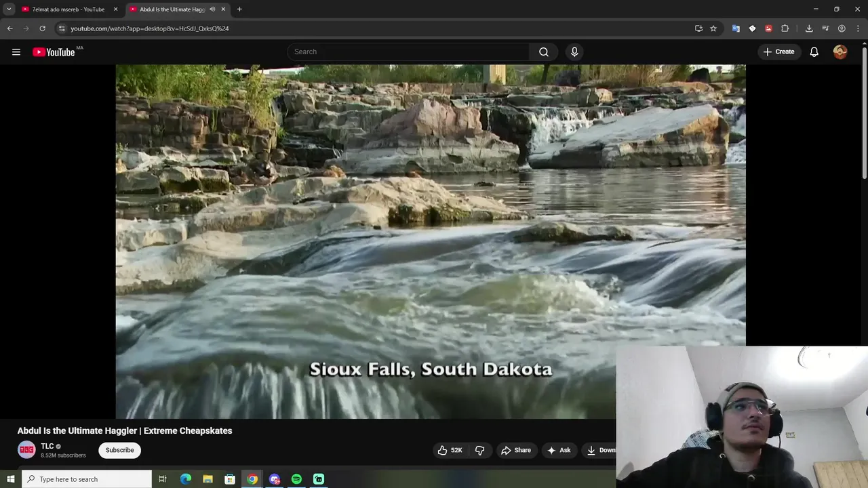The height and width of the screenshot is (488, 868).
Task: Select the video title text
Action: click(x=125, y=430)
